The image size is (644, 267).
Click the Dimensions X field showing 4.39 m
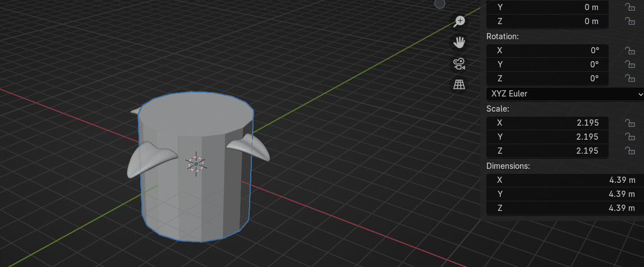coord(565,180)
